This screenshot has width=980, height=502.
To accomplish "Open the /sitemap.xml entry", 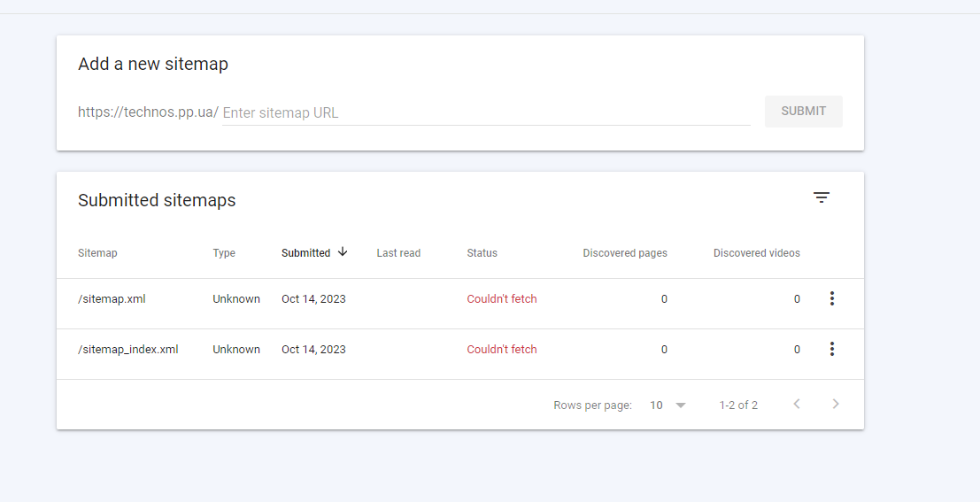I will pos(112,299).
